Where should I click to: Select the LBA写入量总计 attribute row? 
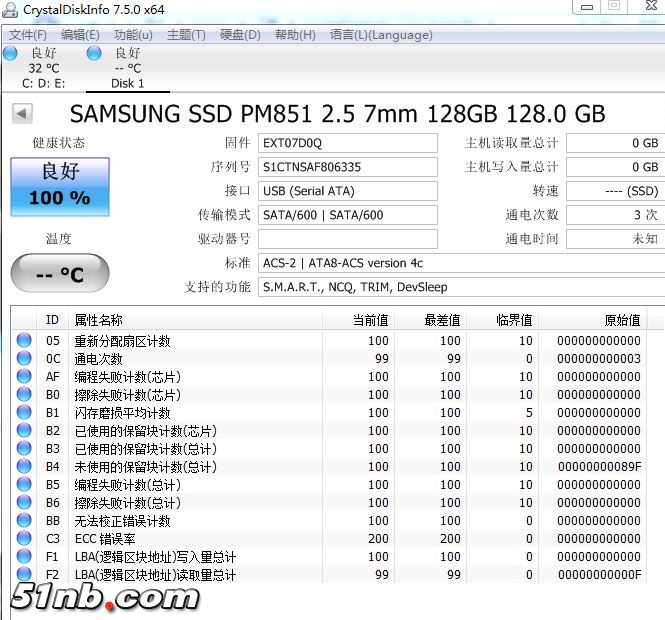click(x=329, y=556)
